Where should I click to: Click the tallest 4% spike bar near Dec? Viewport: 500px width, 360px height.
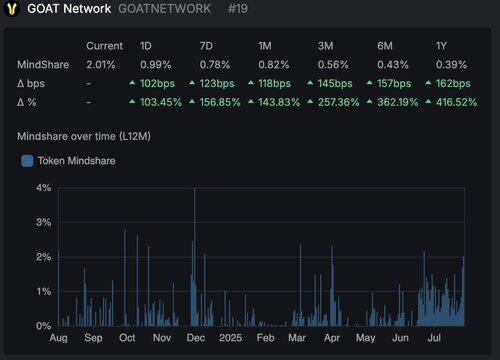tap(195, 257)
